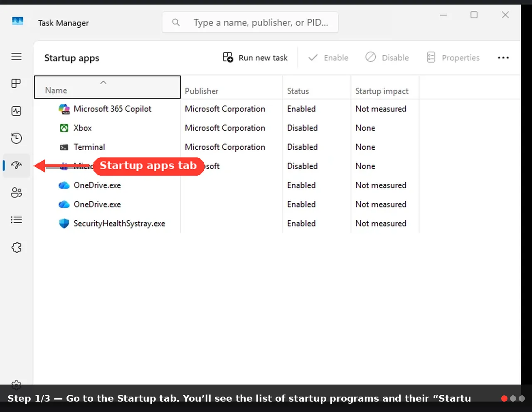Viewport: 532px width, 412px height.
Task: Open the three-dot more options menu
Action: coord(503,58)
